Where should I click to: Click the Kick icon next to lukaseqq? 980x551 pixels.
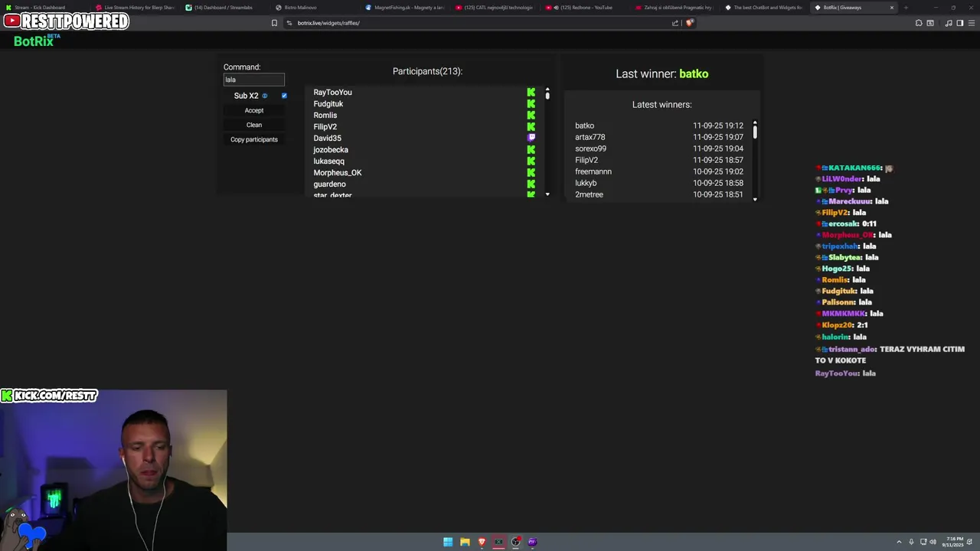tap(531, 161)
